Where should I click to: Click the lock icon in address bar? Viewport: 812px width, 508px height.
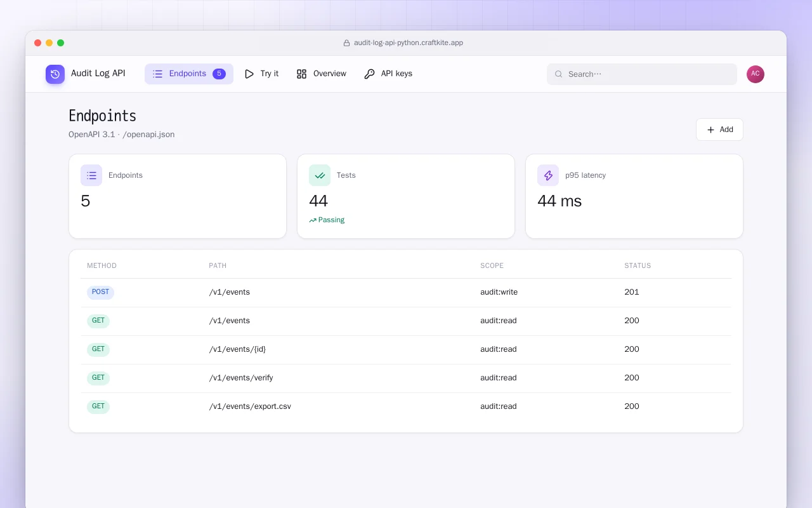pos(346,43)
